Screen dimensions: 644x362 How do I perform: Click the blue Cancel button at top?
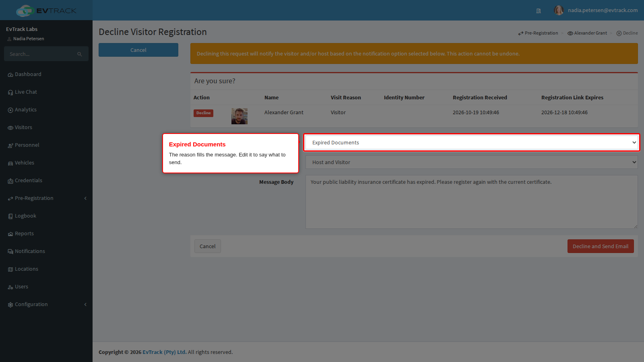(x=138, y=50)
